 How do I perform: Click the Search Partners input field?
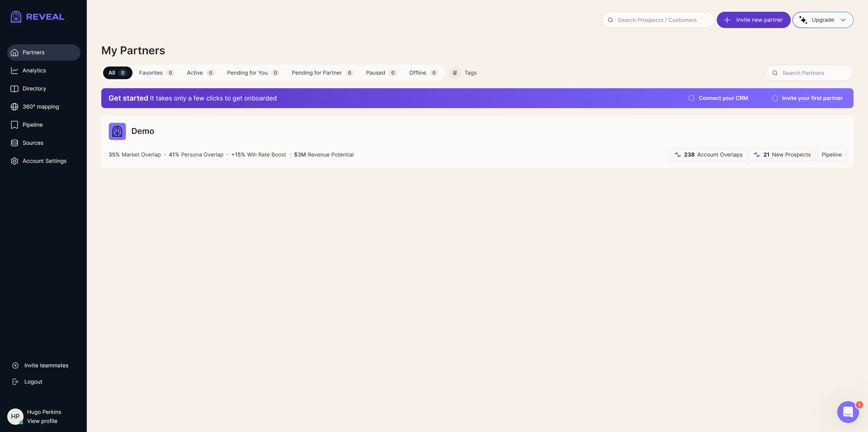pos(809,73)
